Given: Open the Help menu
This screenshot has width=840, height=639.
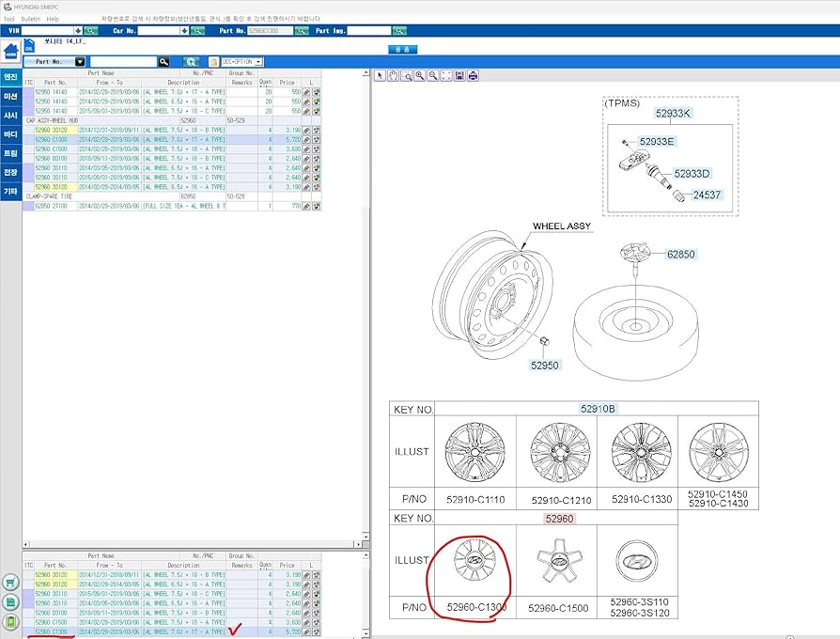Looking at the screenshot, I should (53, 19).
